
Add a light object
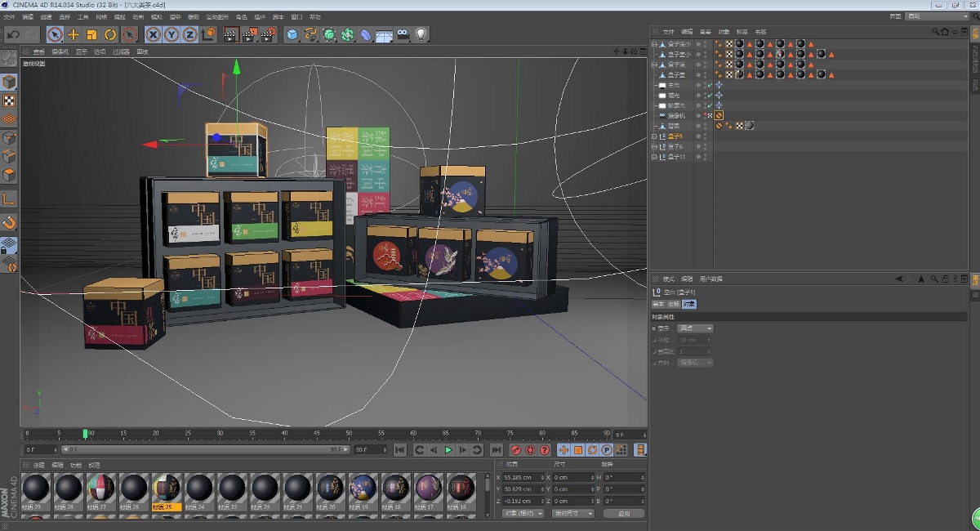pos(421,34)
